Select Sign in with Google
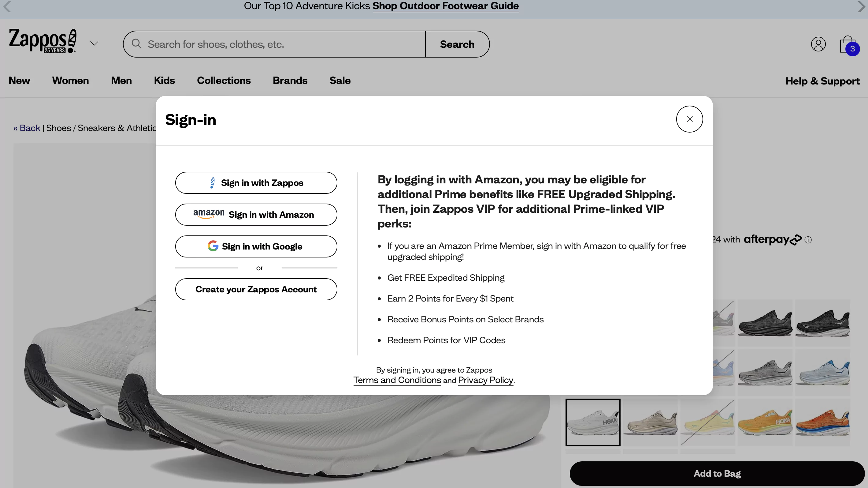 tap(256, 246)
